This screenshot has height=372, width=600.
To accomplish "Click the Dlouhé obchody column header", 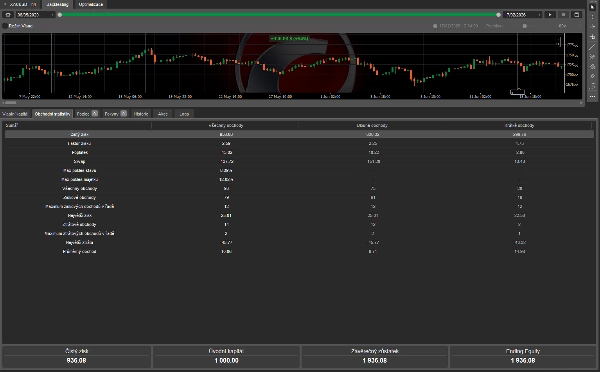I will 372,125.
